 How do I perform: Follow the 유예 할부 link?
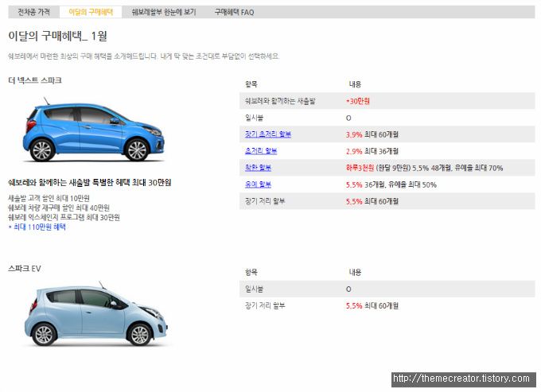coord(258,184)
